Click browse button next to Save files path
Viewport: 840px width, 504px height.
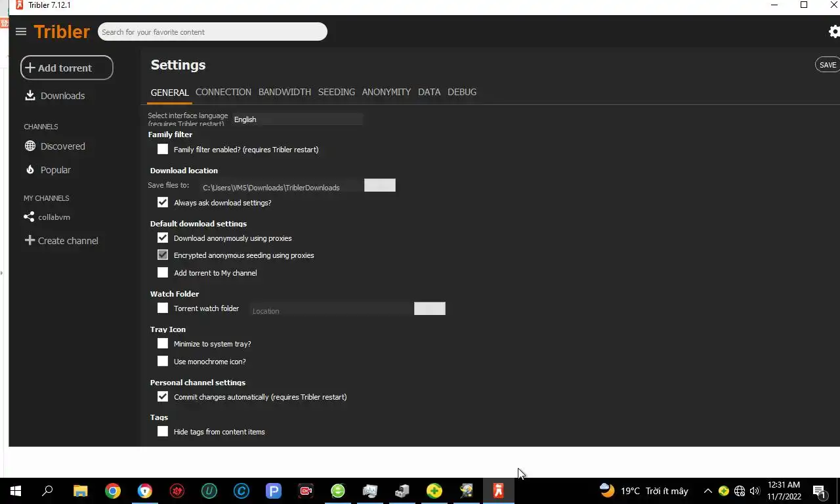pyautogui.click(x=380, y=186)
